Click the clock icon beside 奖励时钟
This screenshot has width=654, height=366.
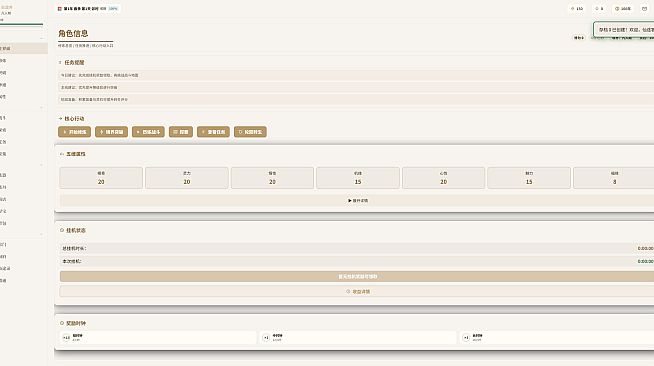tap(62, 323)
